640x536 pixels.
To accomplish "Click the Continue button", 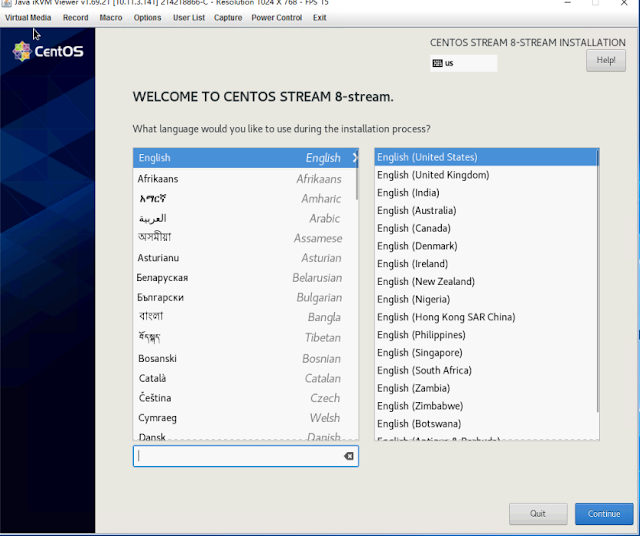I will click(x=604, y=514).
